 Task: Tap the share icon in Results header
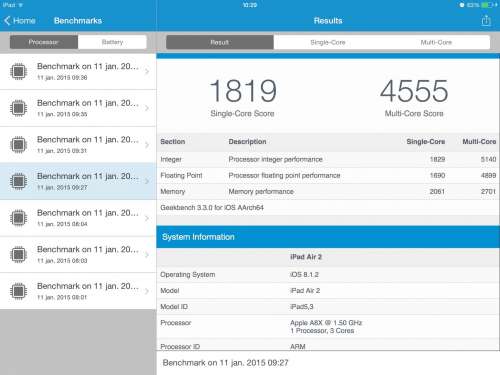pyautogui.click(x=486, y=21)
